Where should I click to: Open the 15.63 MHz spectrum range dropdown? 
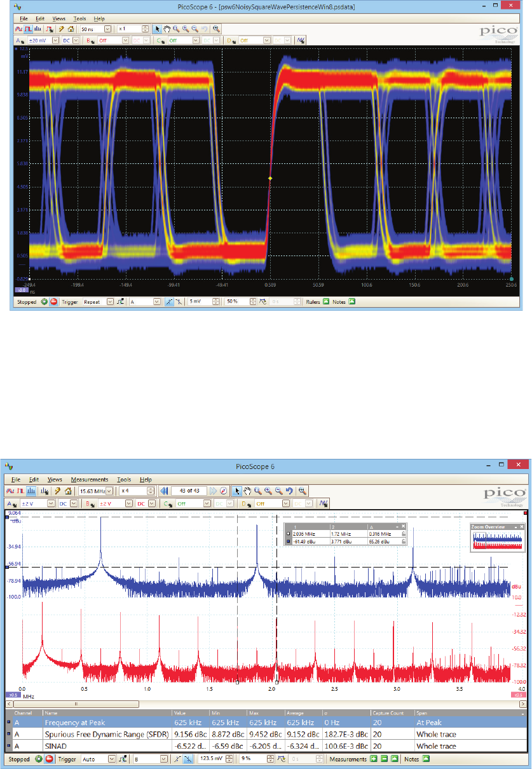[109, 491]
